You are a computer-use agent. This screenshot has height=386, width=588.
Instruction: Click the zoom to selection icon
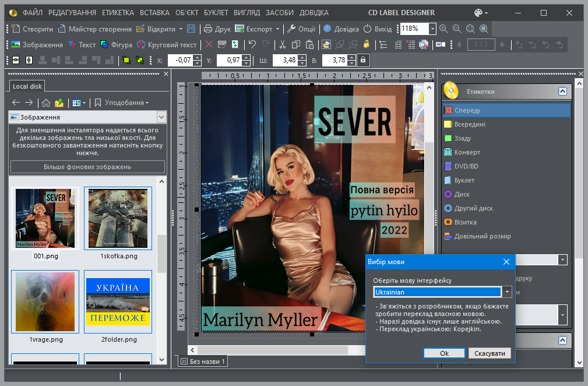click(x=484, y=29)
